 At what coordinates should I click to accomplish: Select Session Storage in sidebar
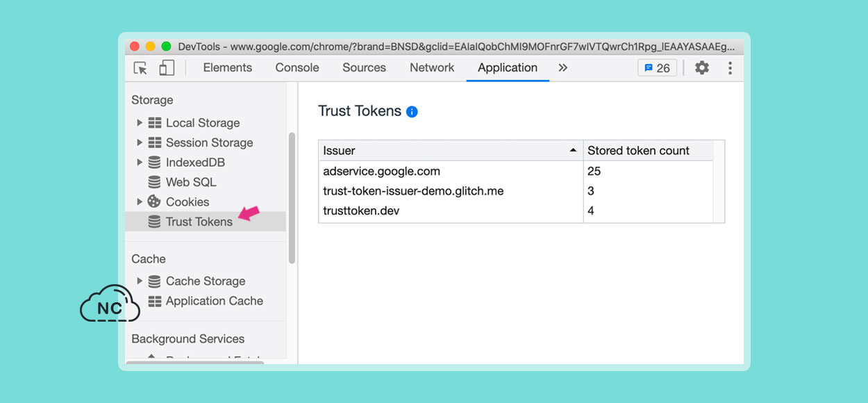pos(209,142)
